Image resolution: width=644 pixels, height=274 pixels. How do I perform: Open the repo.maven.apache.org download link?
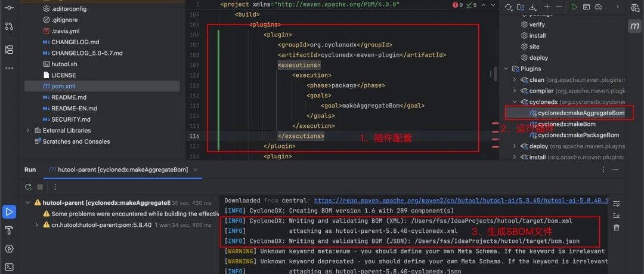click(461, 201)
